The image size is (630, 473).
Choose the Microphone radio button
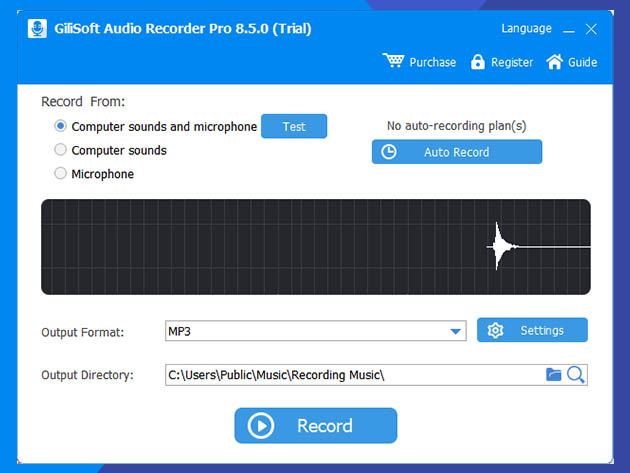[x=60, y=174]
